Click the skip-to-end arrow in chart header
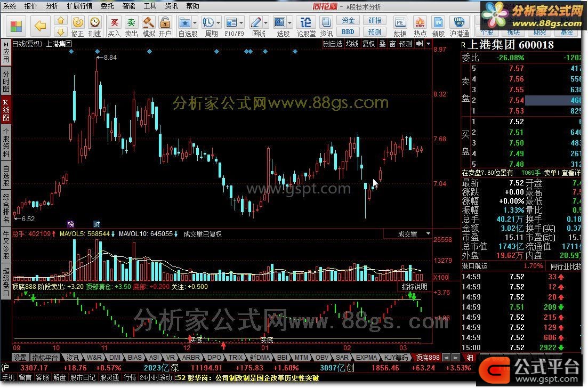Screen dimensions: 588x388 [420, 44]
